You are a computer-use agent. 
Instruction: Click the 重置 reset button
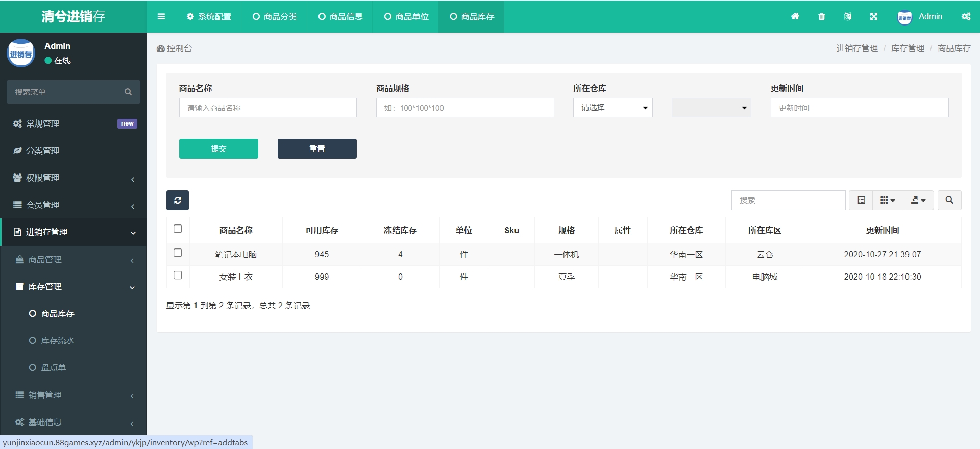coord(317,148)
